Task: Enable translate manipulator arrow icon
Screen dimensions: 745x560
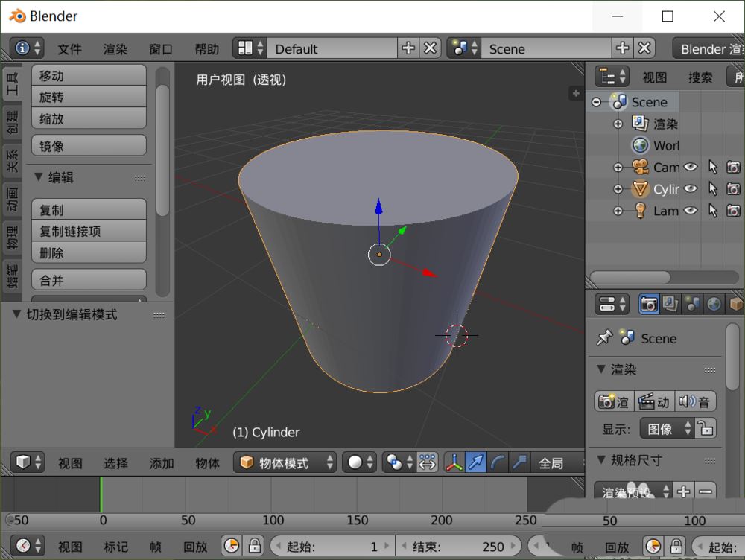Action: pos(476,462)
